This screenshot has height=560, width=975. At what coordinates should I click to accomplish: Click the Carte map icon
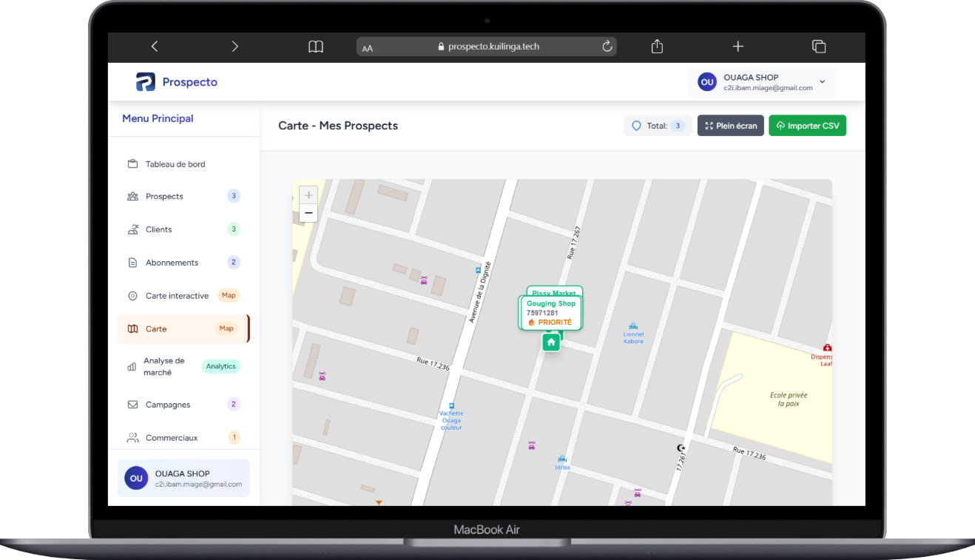pyautogui.click(x=133, y=328)
